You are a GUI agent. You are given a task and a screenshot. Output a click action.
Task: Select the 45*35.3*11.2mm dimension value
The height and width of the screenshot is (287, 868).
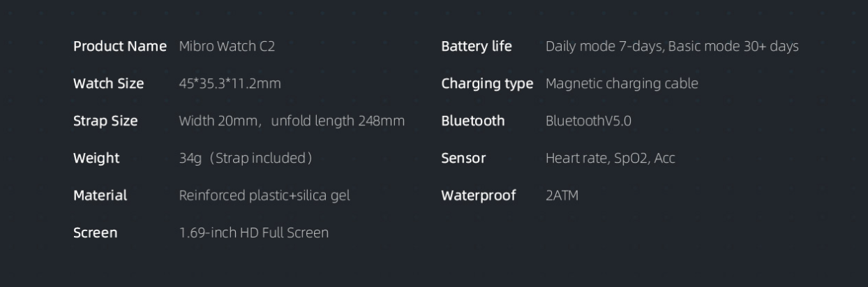[x=230, y=84]
